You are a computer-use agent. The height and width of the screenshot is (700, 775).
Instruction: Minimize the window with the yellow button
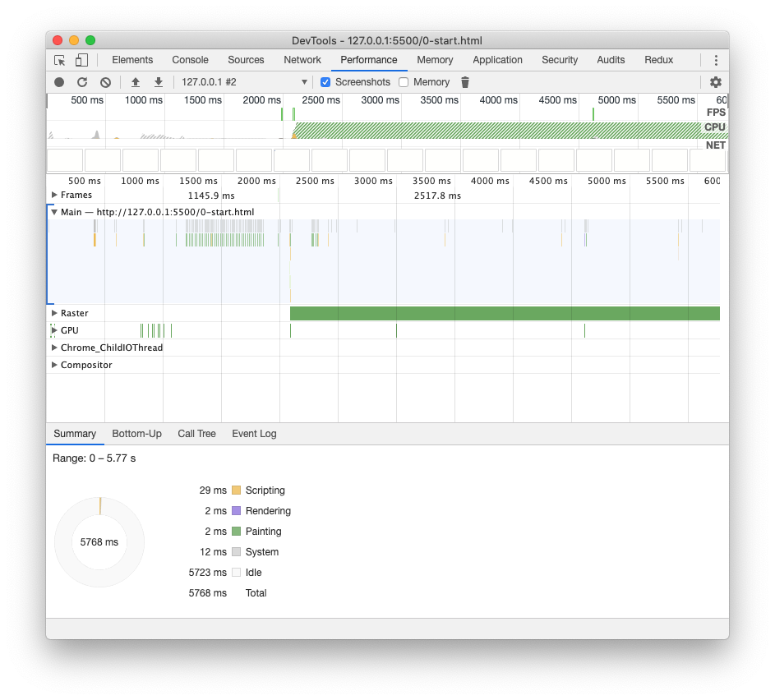[x=74, y=40]
